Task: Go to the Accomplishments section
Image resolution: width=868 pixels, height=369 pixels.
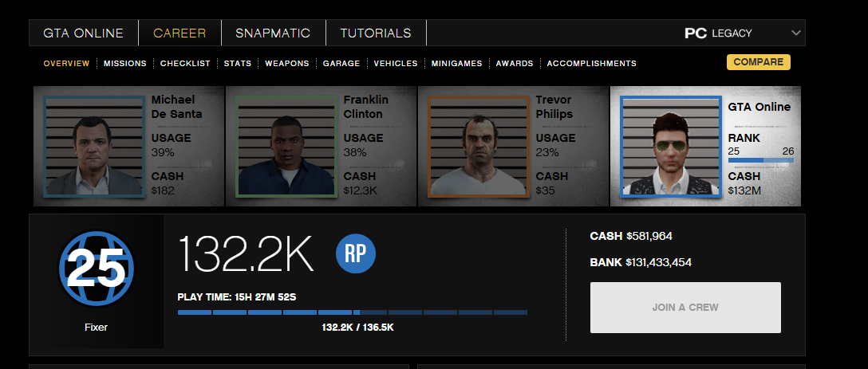Action: pos(592,64)
